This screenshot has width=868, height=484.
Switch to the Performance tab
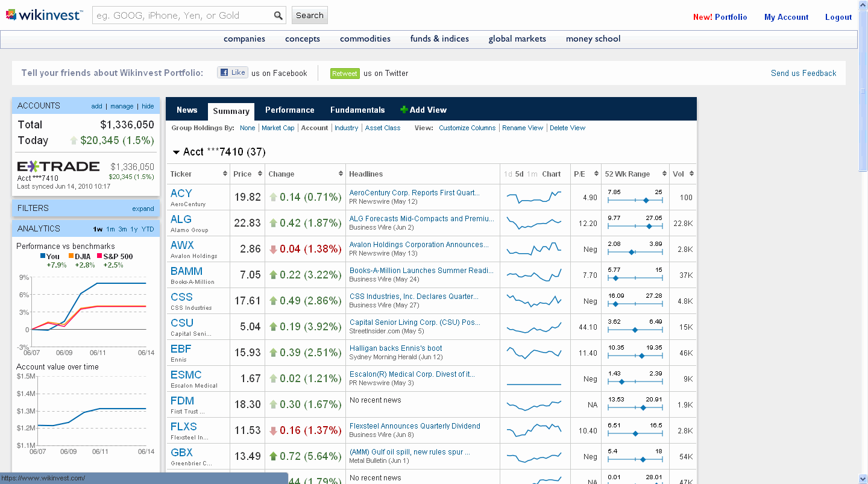[x=290, y=110]
